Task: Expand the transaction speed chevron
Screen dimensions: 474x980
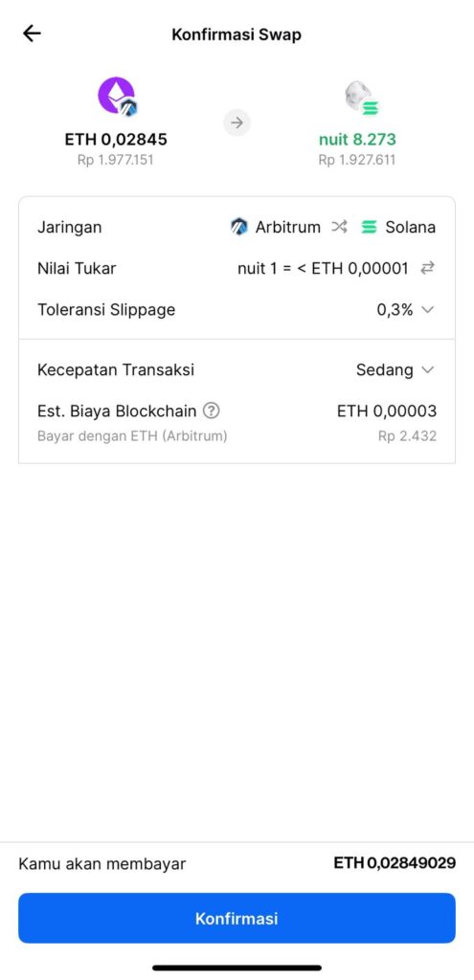Action: coord(428,369)
